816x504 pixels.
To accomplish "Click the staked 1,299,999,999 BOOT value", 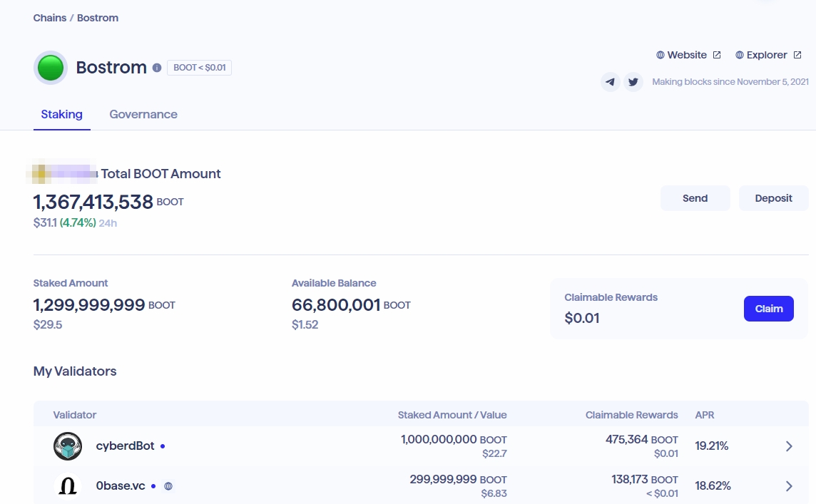I will (104, 305).
